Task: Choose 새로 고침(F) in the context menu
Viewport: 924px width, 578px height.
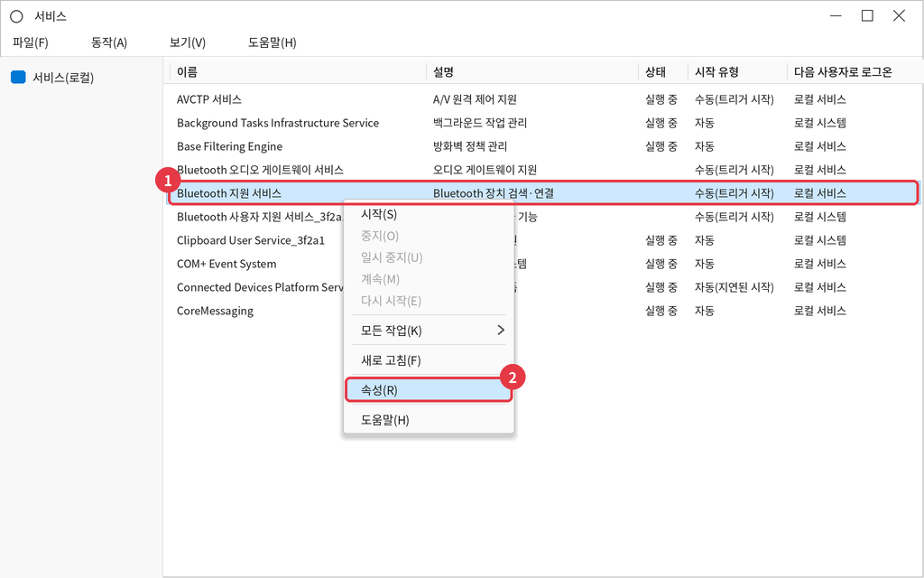Action: click(x=429, y=360)
